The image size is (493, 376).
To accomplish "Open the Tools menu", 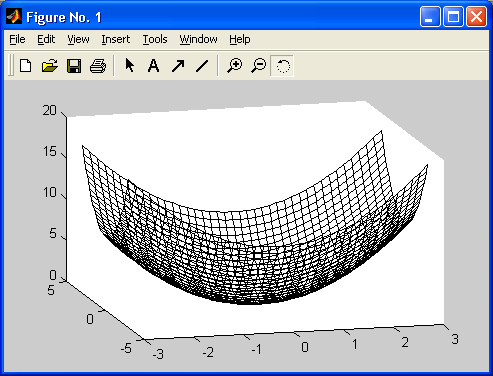I will click(155, 39).
